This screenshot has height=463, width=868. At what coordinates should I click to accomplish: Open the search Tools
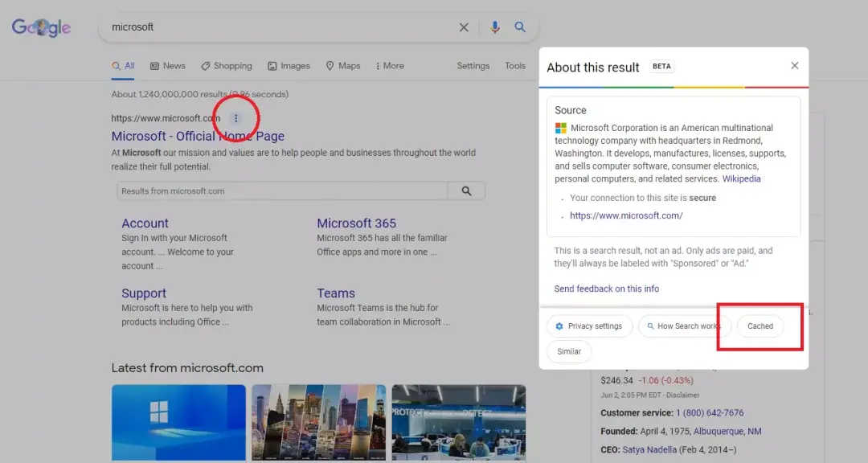point(515,66)
